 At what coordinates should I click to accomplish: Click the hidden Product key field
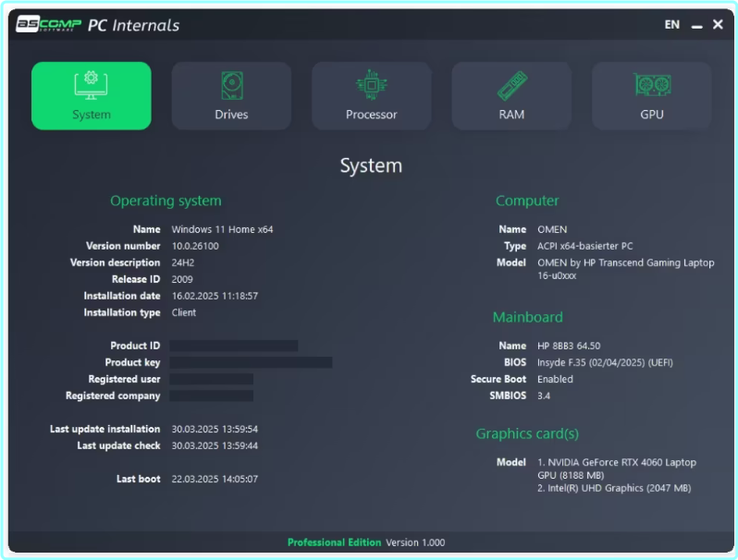(251, 362)
